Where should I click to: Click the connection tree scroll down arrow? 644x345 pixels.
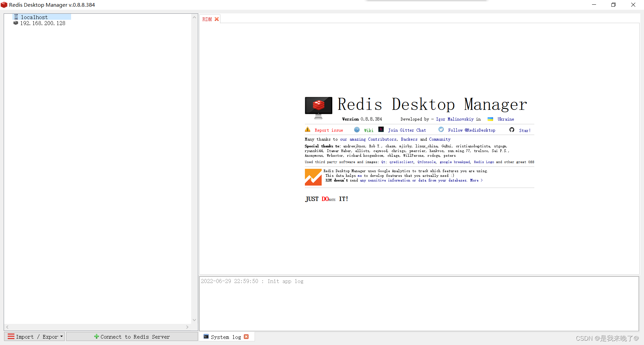194,320
